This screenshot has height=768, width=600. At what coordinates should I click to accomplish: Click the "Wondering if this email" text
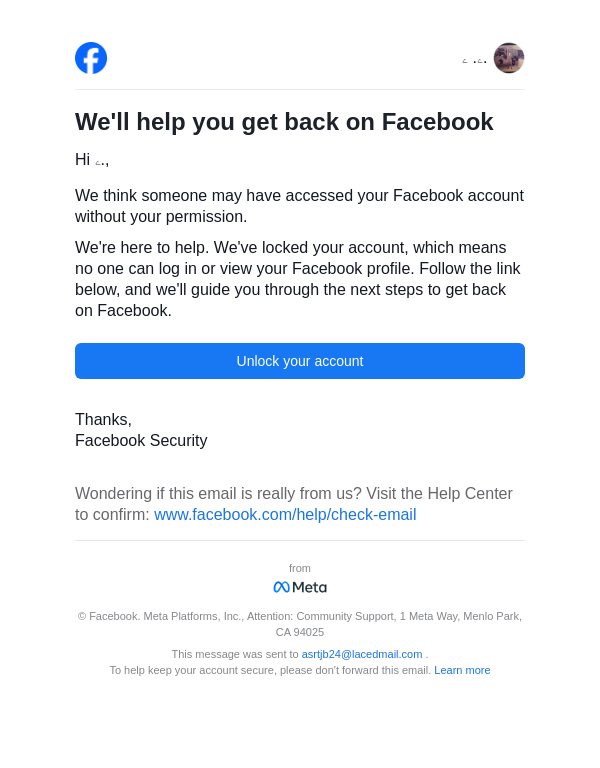click(x=293, y=494)
